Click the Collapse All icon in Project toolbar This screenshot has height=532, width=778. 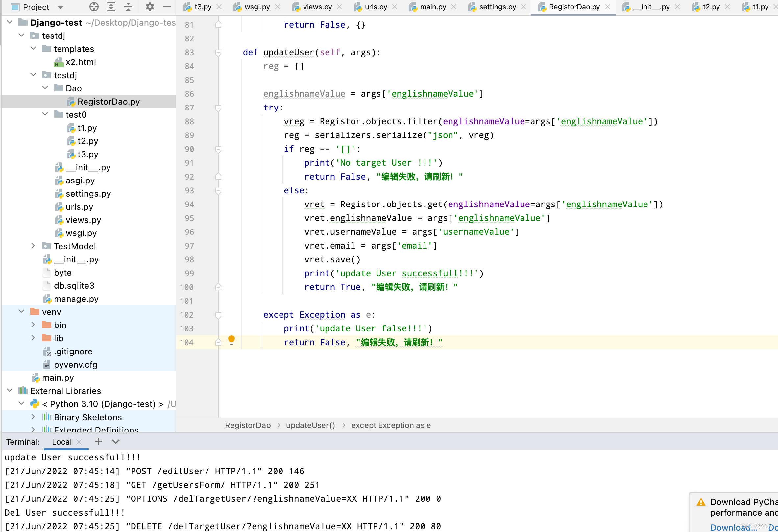[x=128, y=7]
